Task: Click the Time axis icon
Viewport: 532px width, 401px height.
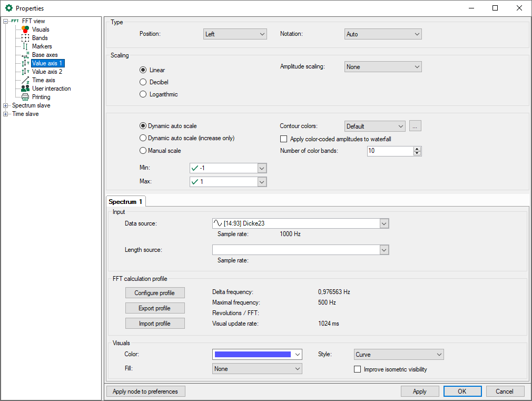Action: (25, 80)
